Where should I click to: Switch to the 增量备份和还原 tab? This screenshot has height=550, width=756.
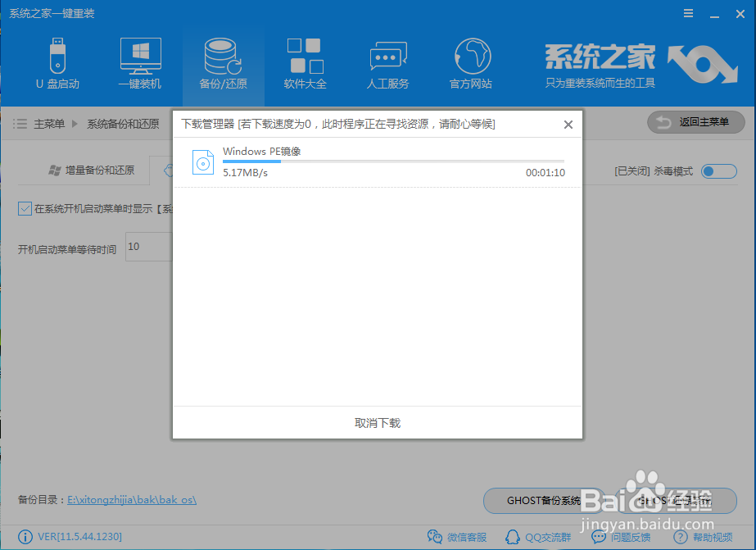(x=91, y=170)
